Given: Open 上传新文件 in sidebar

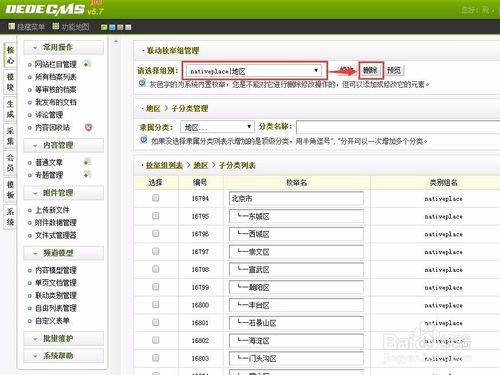Looking at the screenshot, I should [52, 210].
